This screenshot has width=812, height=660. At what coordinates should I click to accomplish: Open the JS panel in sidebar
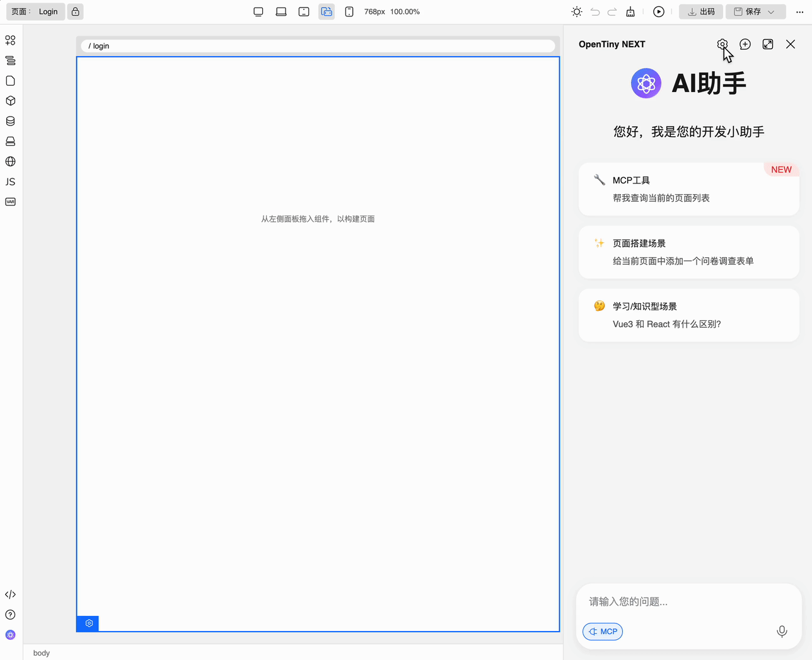[10, 182]
